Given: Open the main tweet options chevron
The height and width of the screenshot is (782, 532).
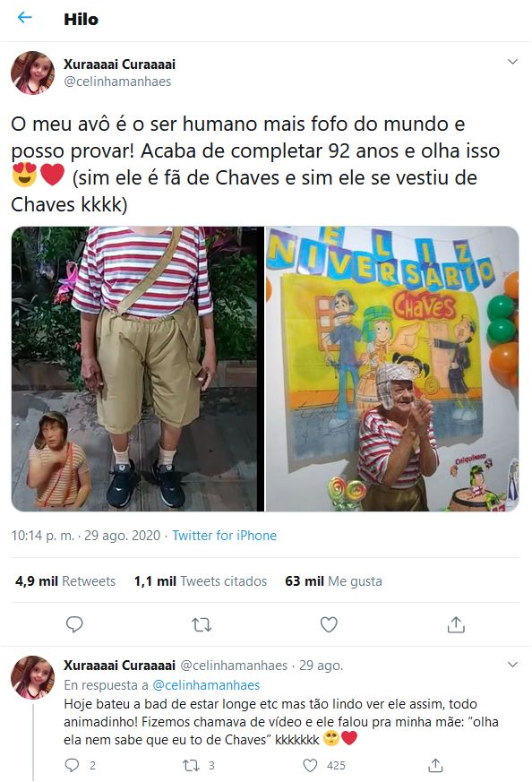Looking at the screenshot, I should (512, 62).
